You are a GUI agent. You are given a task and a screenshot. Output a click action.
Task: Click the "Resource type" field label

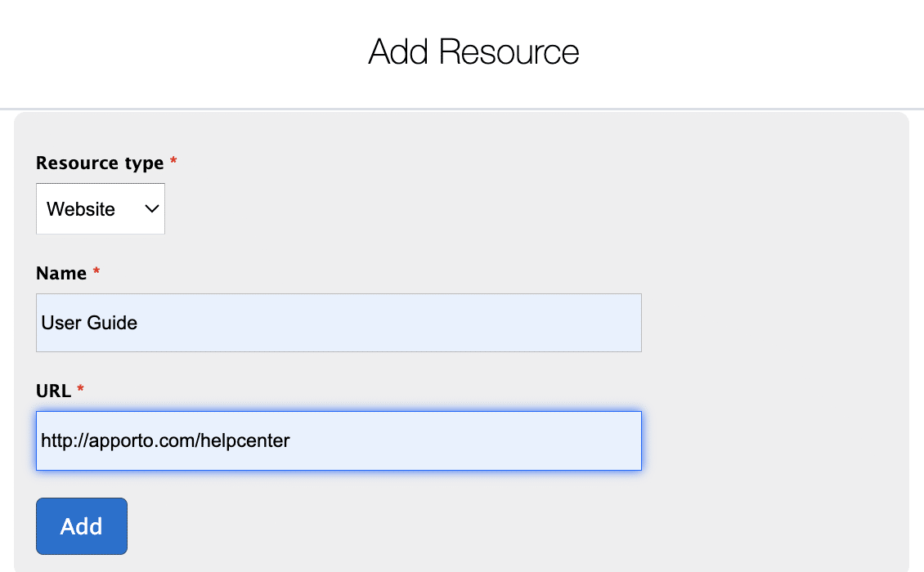pyautogui.click(x=100, y=163)
